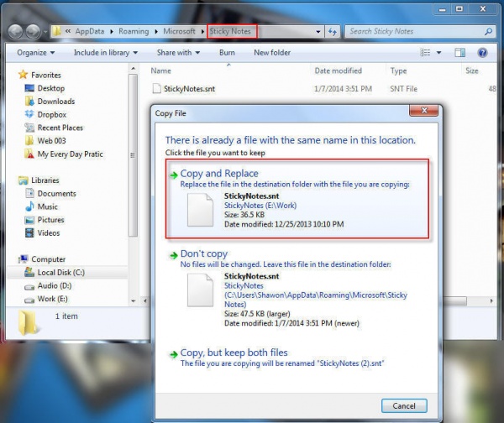The width and height of the screenshot is (504, 423).
Task: Maximize the Sticky Notes Explorer window
Action: tap(459, 9)
